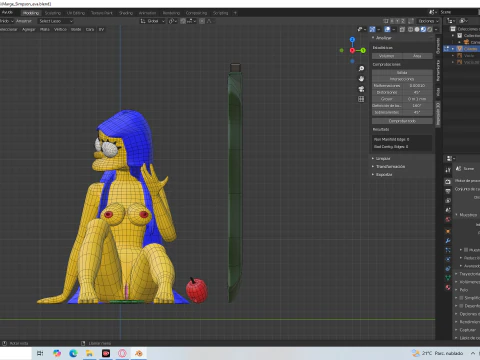Click the pan view hand icon
Viewport: 480px width, 360px height.
coord(361,79)
